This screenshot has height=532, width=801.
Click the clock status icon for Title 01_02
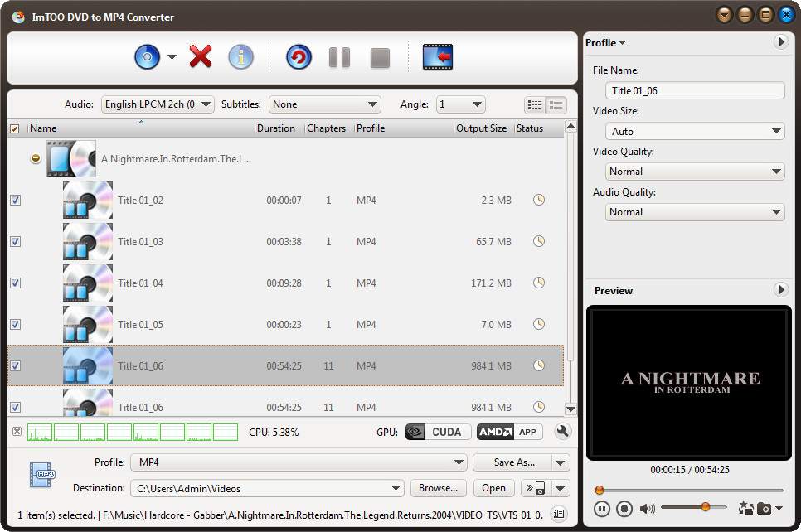(539, 200)
